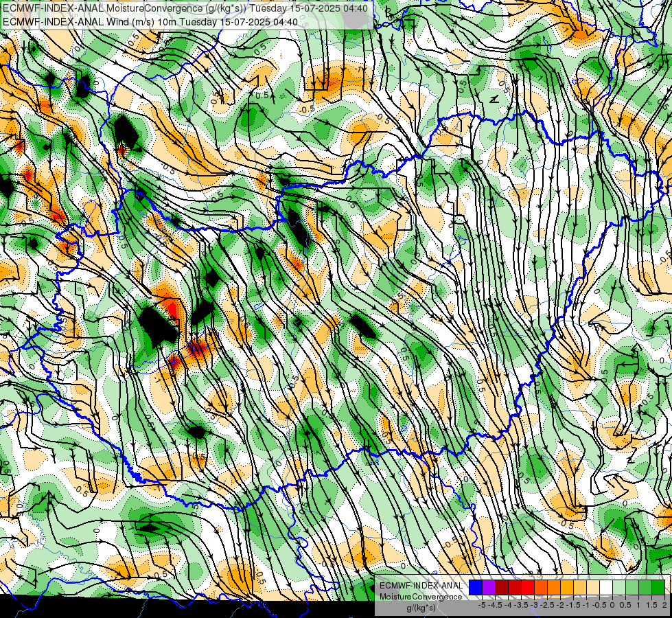
Task: Pick the palest green legend swatch
Action: (x=619, y=587)
